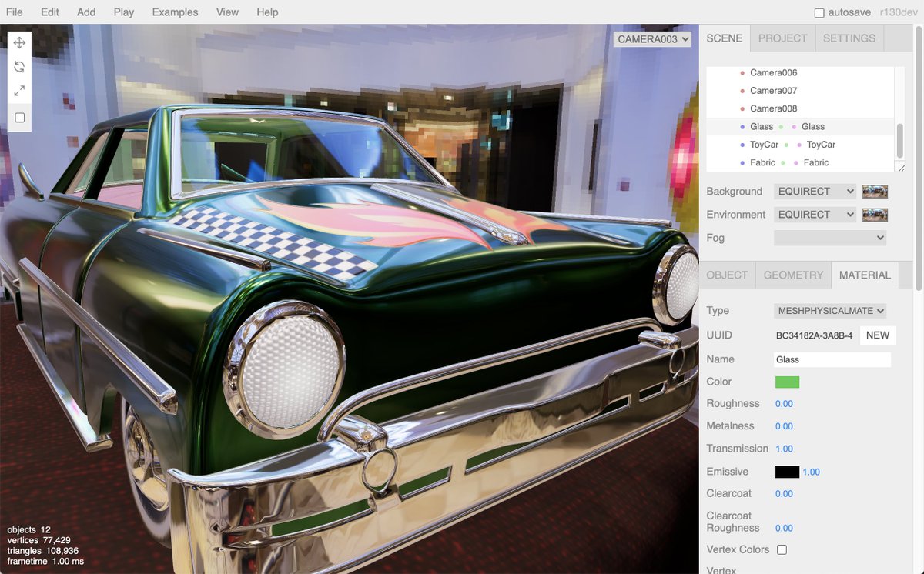Image resolution: width=924 pixels, height=574 pixels.
Task: Select the rotate tool
Action: click(19, 67)
